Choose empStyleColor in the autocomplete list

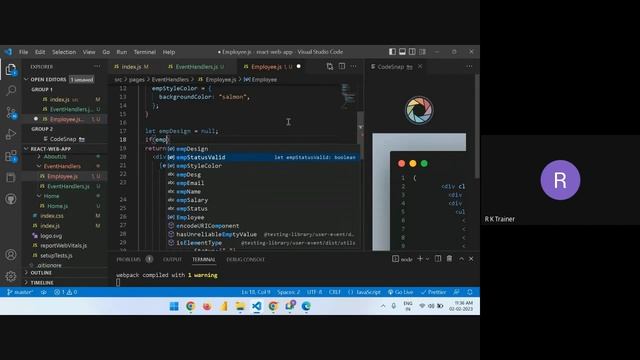(263, 166)
